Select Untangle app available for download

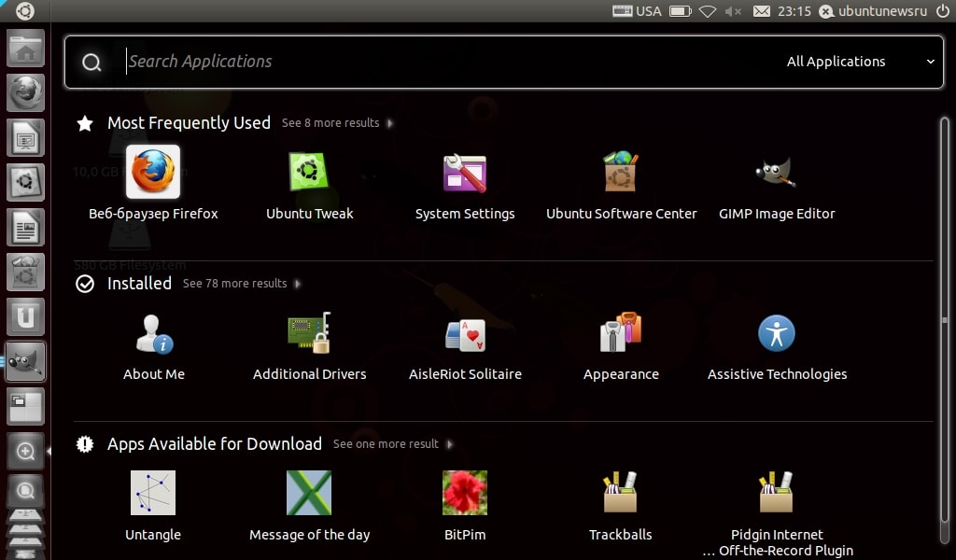[x=153, y=505]
